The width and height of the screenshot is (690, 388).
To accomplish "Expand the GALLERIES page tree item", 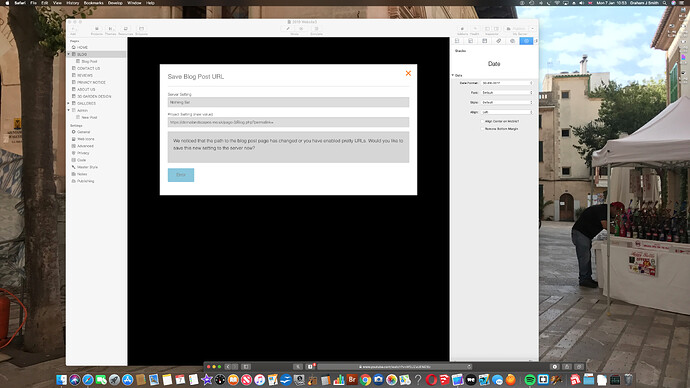I will (69, 103).
